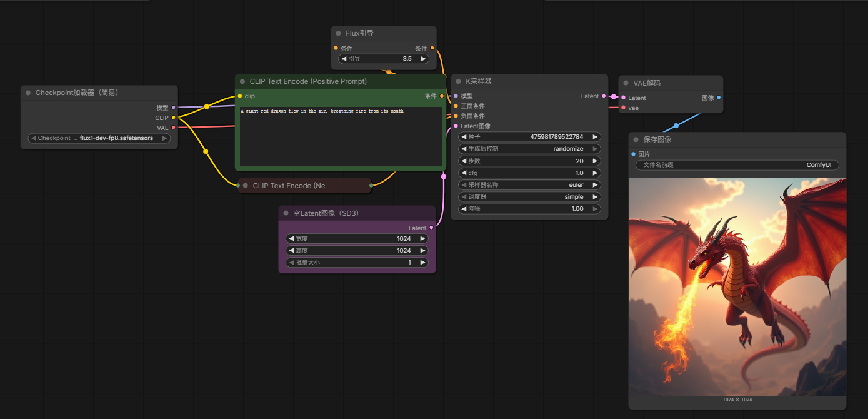Open the 生成后控制 randomize dropdown

[x=529, y=149]
